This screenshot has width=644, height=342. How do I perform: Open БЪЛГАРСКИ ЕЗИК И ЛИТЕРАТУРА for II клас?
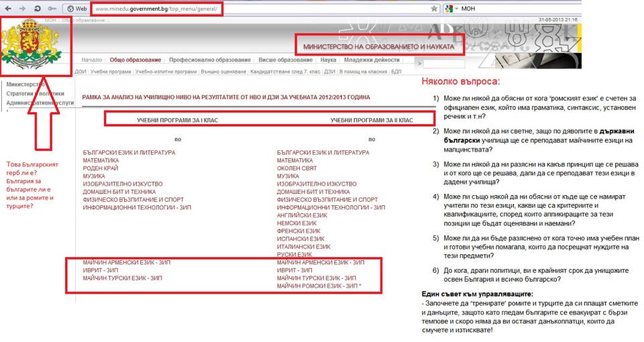click(x=323, y=153)
